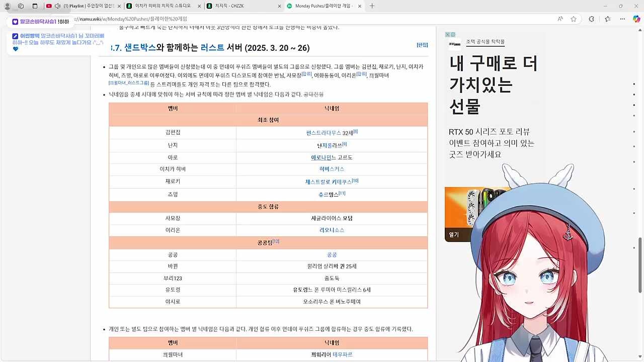Click the [편집] link for section 3.7
644x362 pixels.
422,45
